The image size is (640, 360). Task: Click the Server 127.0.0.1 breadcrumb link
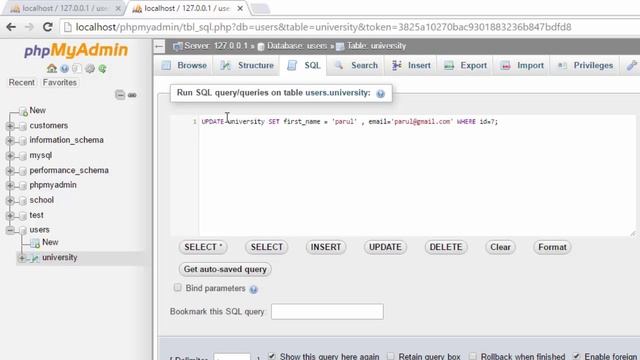pos(216,46)
